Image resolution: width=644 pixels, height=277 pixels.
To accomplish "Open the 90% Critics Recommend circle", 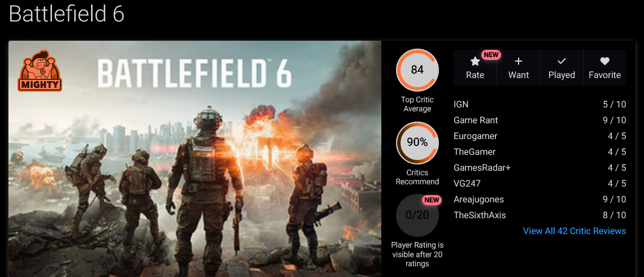I will pyautogui.click(x=417, y=142).
